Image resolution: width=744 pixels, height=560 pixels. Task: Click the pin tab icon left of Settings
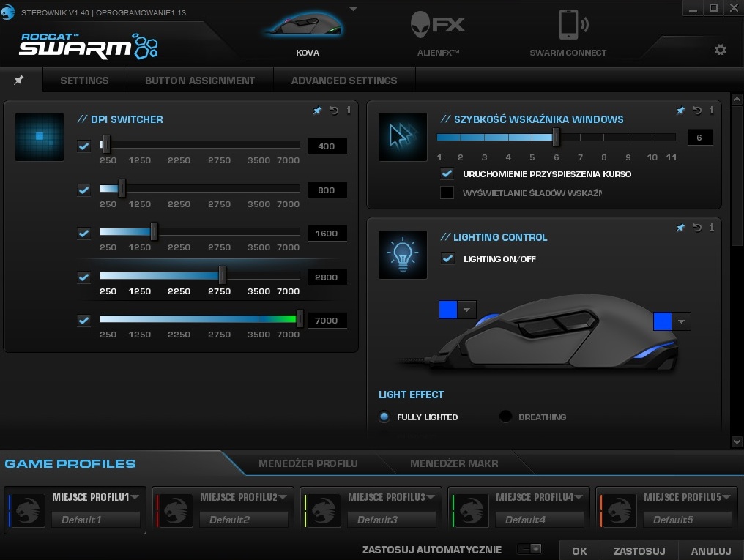20,80
